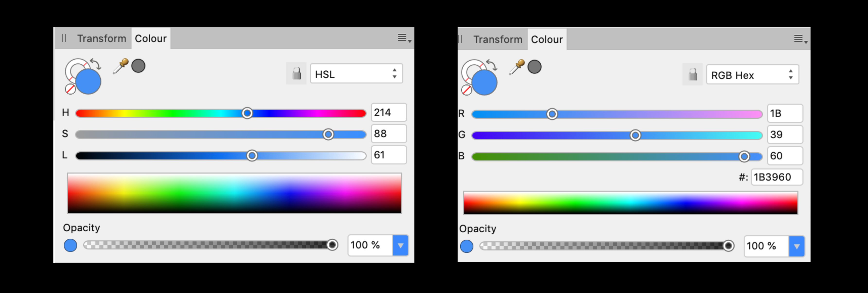Open the HSL colour model dropdown
Image resolution: width=868 pixels, height=293 pixels.
point(356,74)
